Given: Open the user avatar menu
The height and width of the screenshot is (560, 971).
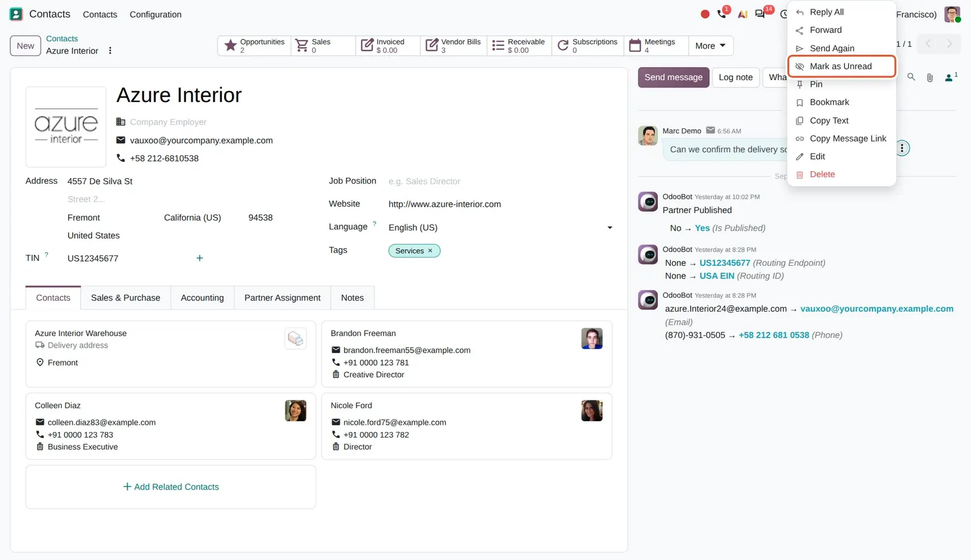Looking at the screenshot, I should [x=952, y=14].
